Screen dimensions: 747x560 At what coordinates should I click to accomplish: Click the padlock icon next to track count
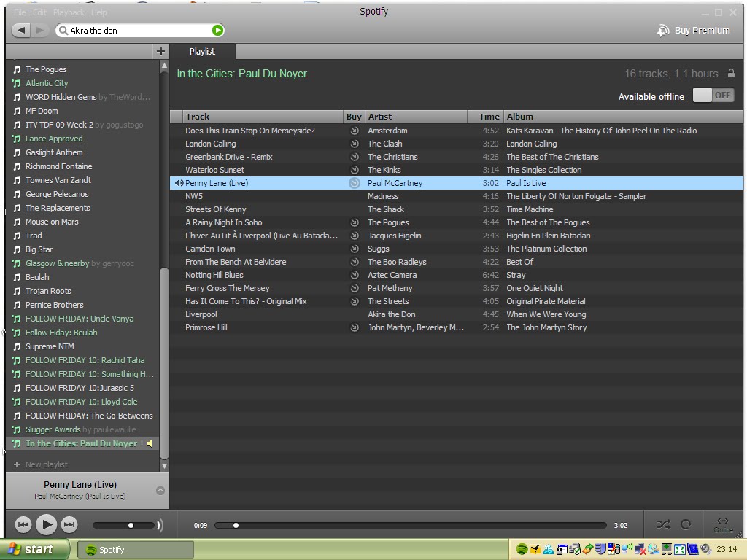(x=731, y=74)
